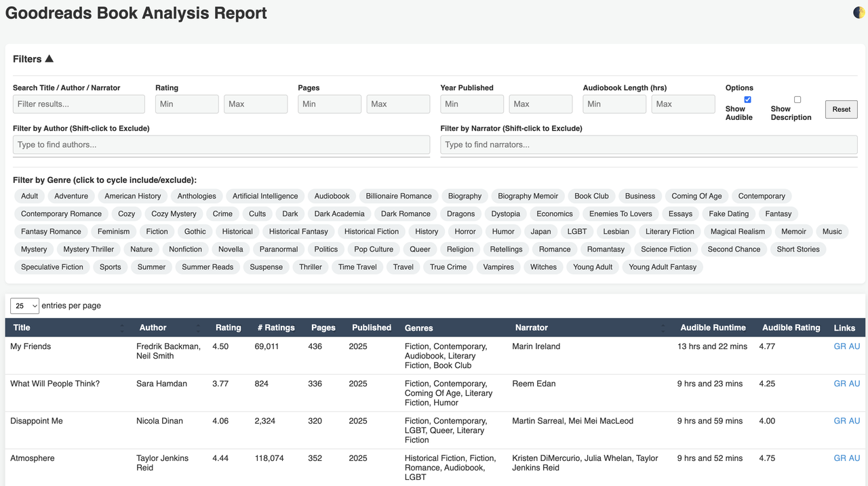Viewport: 868px width, 486px height.
Task: Click the Rating Max field
Action: click(256, 104)
